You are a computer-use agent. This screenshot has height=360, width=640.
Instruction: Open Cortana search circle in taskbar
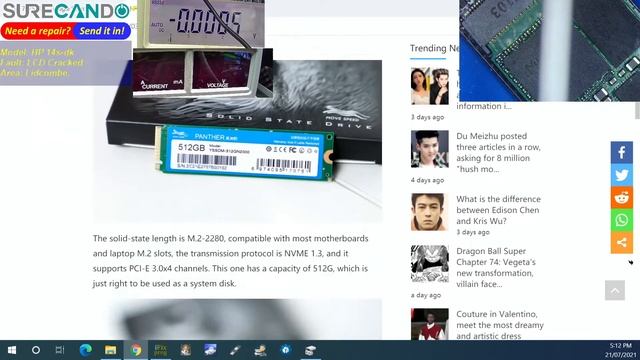pos(36,350)
